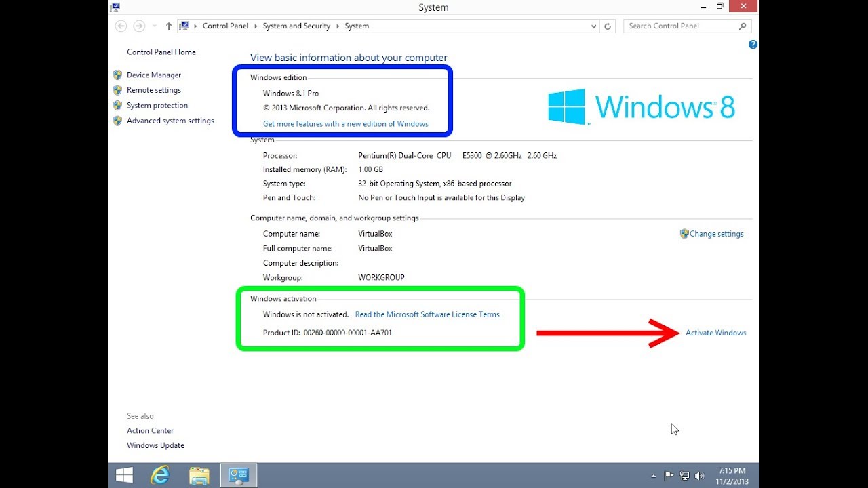This screenshot has width=868, height=488.
Task: Click the volume speaker tray icon
Action: [x=701, y=476]
